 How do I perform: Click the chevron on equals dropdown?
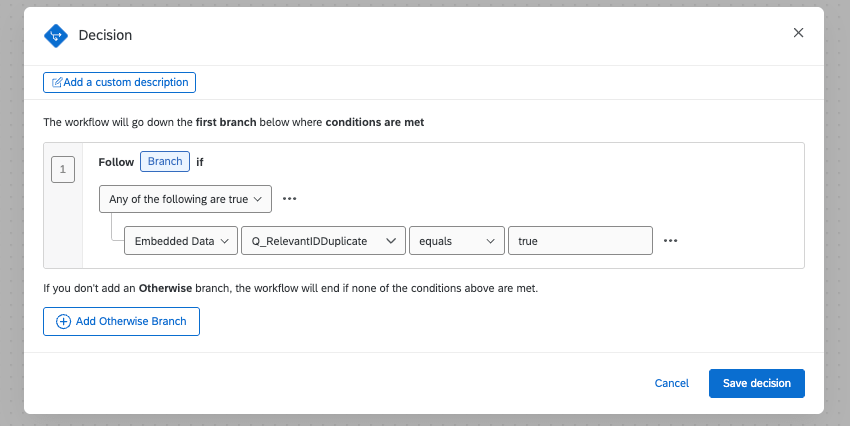492,241
